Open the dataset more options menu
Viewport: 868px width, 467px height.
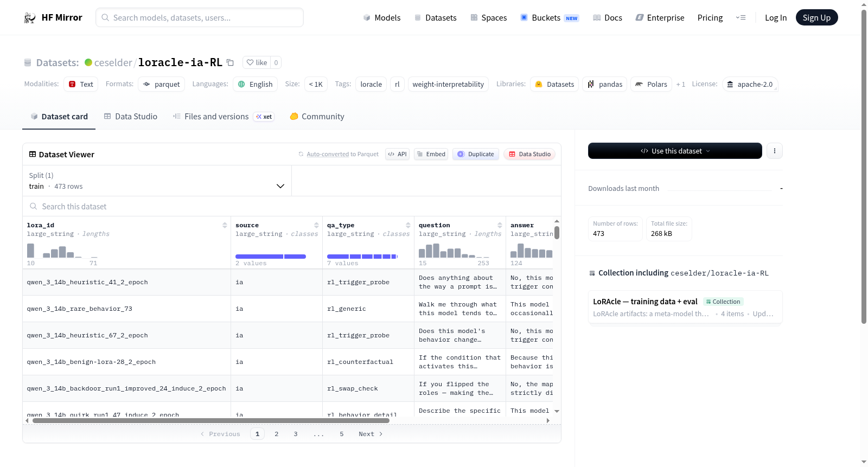click(x=775, y=151)
